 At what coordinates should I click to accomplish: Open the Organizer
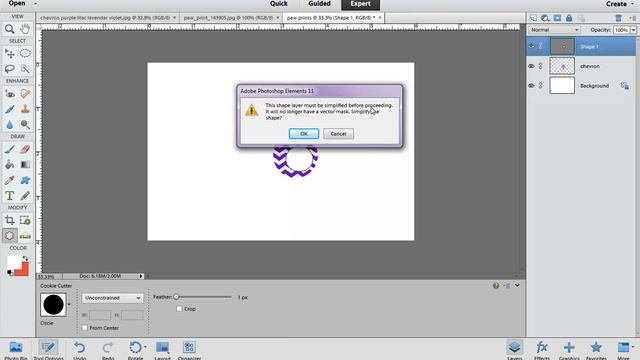(189, 350)
